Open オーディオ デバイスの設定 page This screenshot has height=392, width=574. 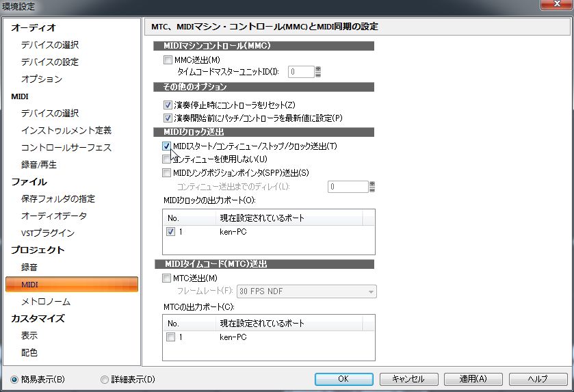click(50, 62)
